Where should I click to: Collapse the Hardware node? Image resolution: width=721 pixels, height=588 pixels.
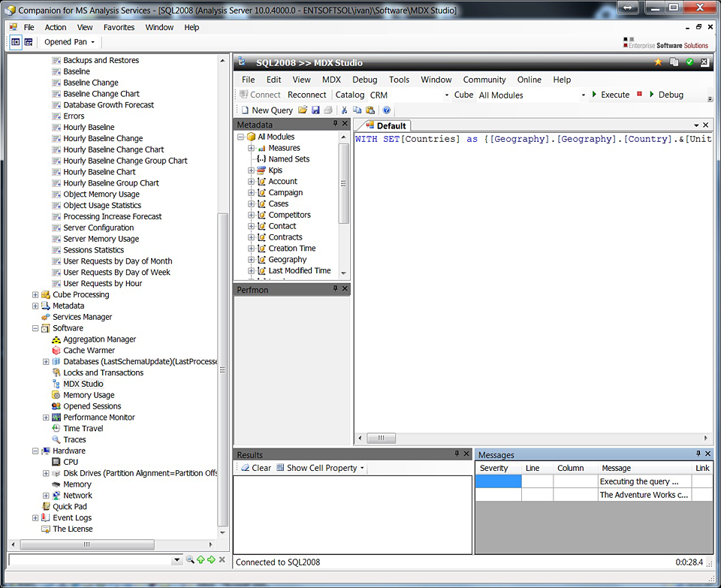click(35, 451)
